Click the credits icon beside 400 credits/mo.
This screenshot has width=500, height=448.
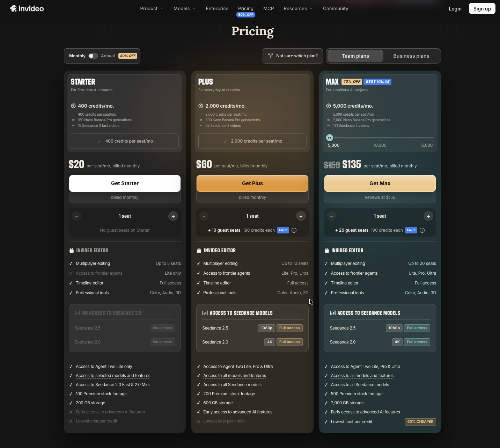tap(73, 106)
